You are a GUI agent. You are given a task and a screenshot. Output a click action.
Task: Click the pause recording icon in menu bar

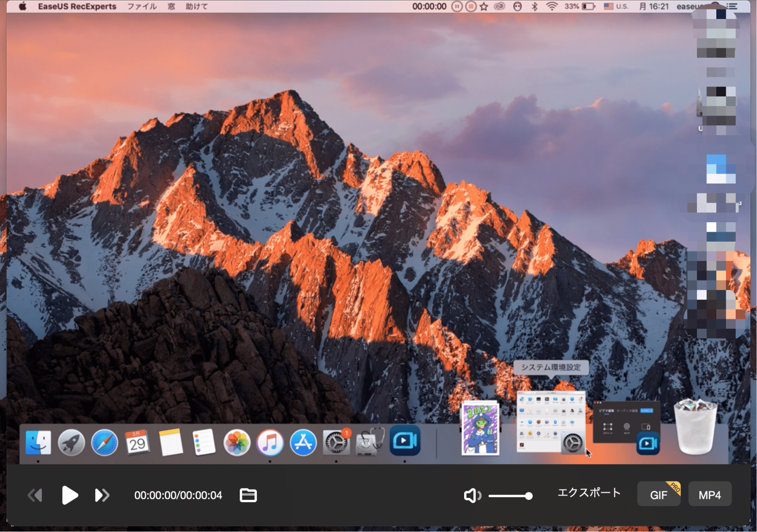(457, 7)
